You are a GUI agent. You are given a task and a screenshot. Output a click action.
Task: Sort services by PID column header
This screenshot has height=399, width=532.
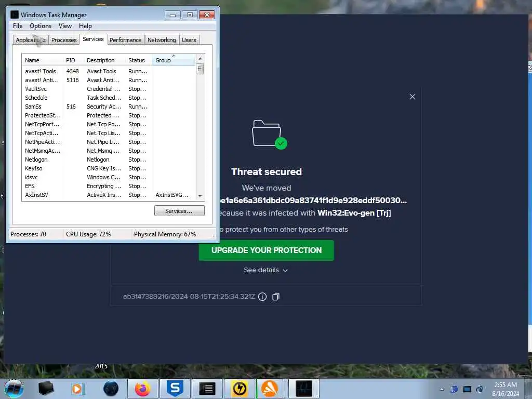coord(73,60)
